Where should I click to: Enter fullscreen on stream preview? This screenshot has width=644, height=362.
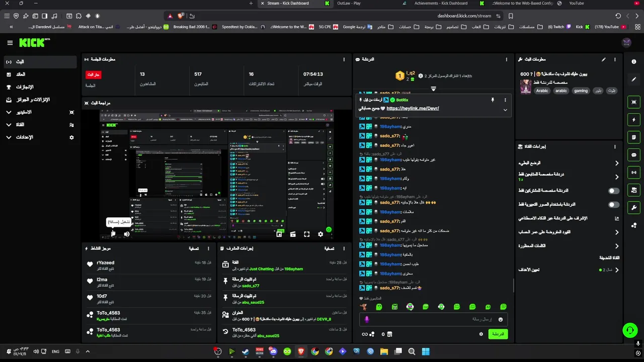[306, 234]
